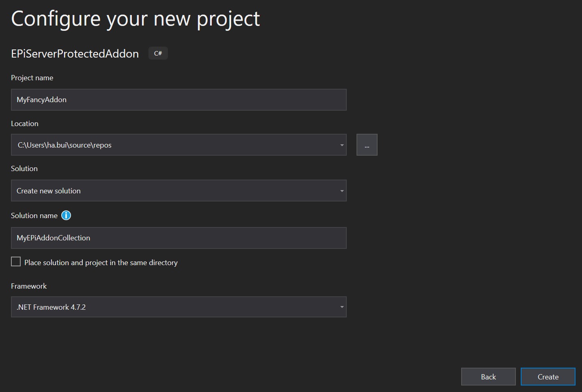
Task: Click the 'Place solution and project' checkbox label
Action: pyautogui.click(x=101, y=263)
